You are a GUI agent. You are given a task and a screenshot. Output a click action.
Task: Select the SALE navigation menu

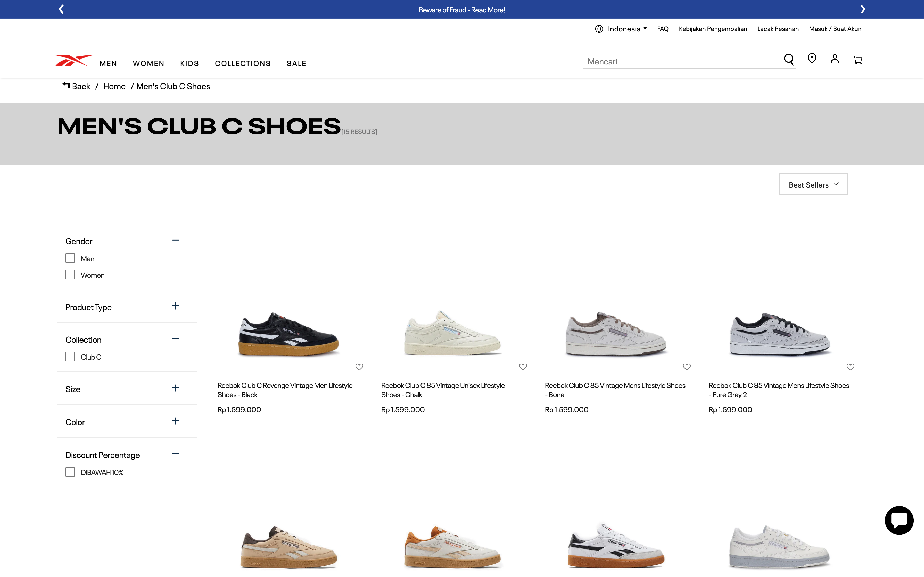point(296,63)
